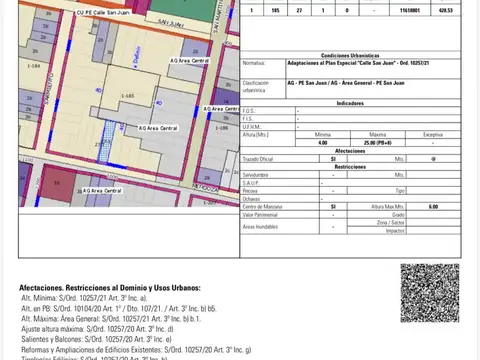The width and height of the screenshot is (480, 360).
Task: Click the 'Altura (Mts.)' row label
Action: click(255, 135)
